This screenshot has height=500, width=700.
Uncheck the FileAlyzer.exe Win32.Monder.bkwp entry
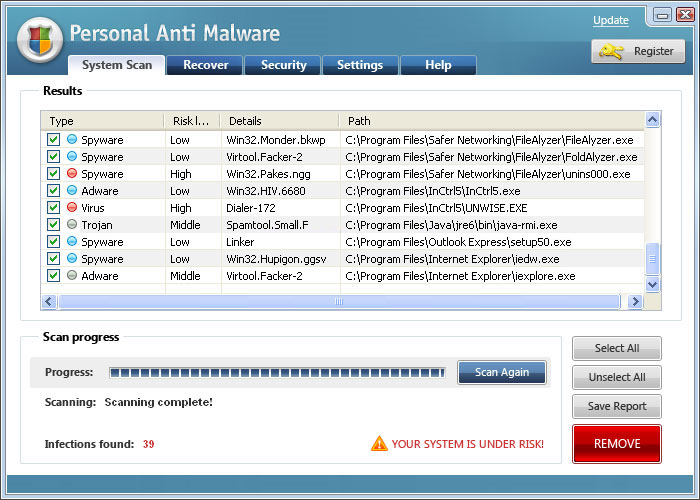pos(53,139)
